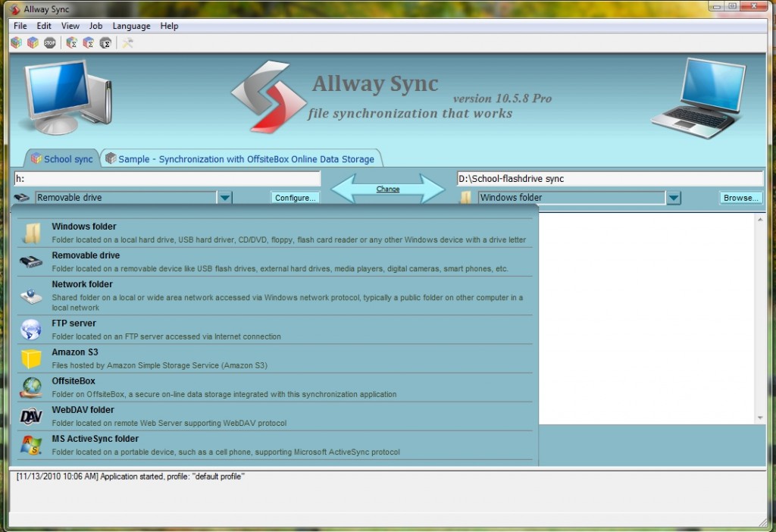The image size is (776, 532).
Task: Click the right panel scrollbar down arrow
Action: 760,418
